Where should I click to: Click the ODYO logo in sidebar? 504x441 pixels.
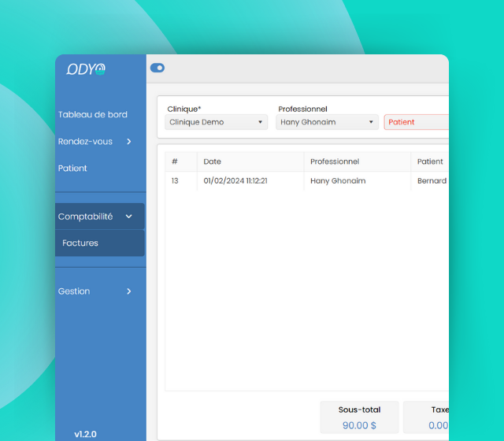(86, 69)
